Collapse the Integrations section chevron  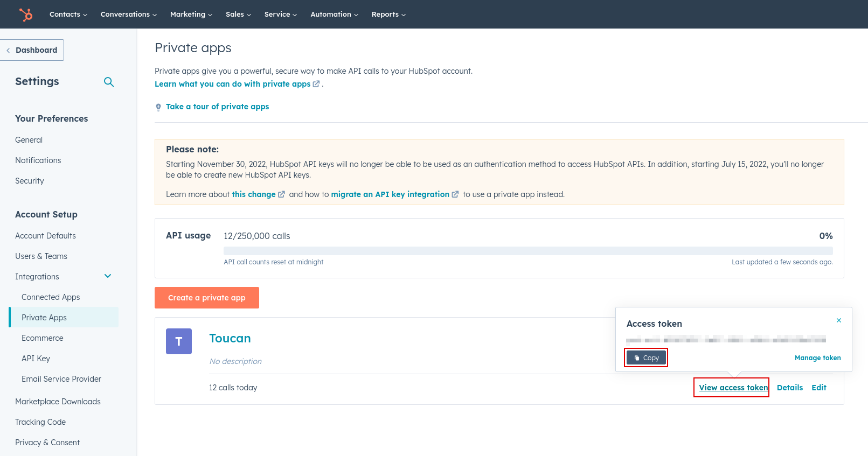pyautogui.click(x=108, y=276)
